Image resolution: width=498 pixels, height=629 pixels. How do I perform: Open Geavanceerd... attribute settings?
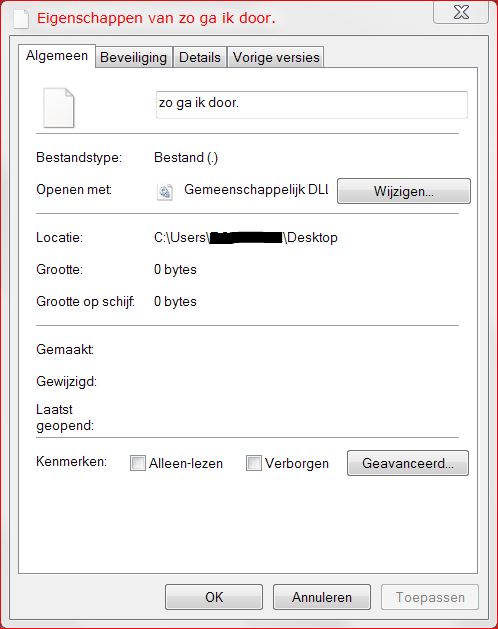(x=408, y=463)
